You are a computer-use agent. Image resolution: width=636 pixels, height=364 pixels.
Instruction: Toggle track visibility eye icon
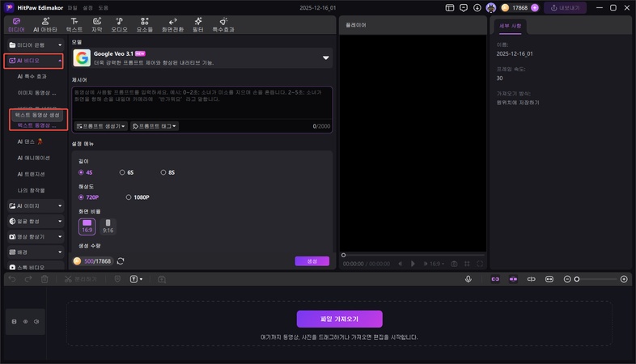tap(25, 321)
